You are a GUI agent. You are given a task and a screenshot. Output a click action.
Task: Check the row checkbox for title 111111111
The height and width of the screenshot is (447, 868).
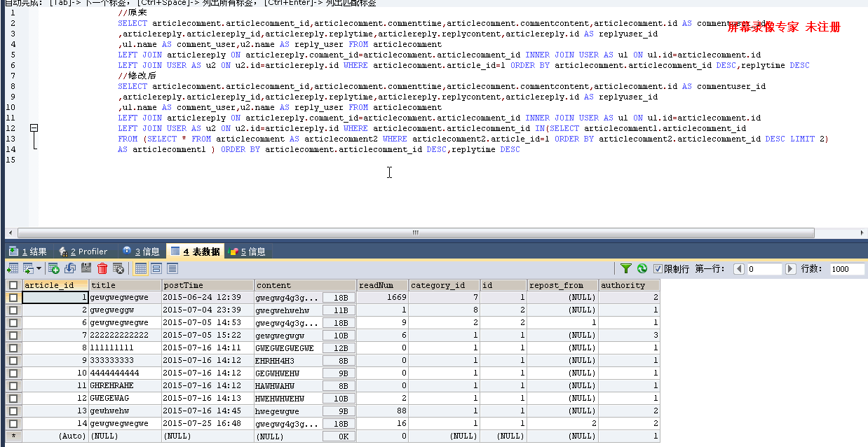point(13,348)
